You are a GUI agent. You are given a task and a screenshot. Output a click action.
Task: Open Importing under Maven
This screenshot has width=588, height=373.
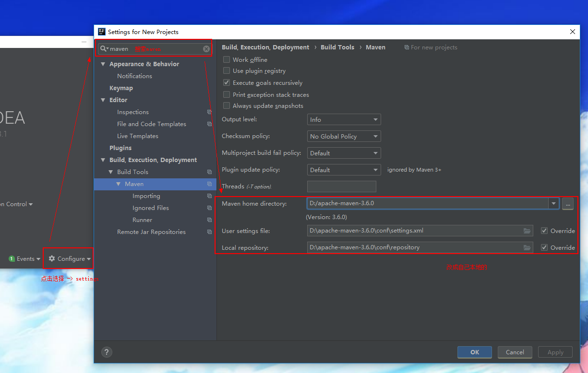point(146,196)
